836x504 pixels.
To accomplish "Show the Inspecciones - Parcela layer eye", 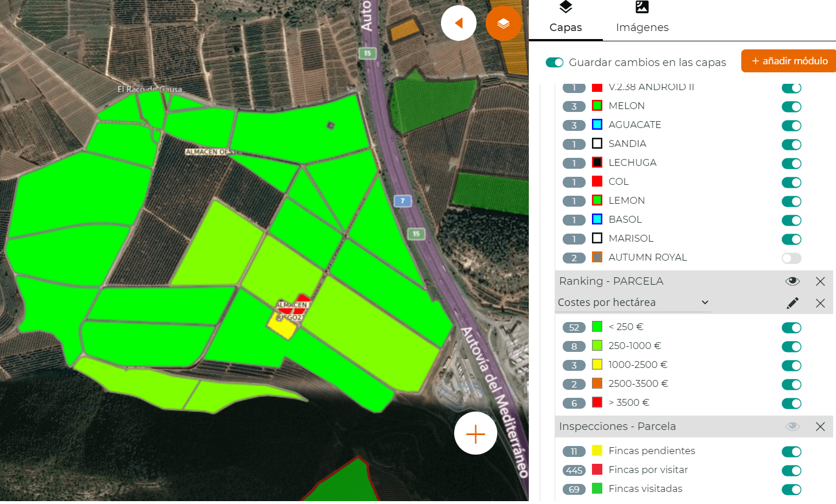I will [x=792, y=427].
